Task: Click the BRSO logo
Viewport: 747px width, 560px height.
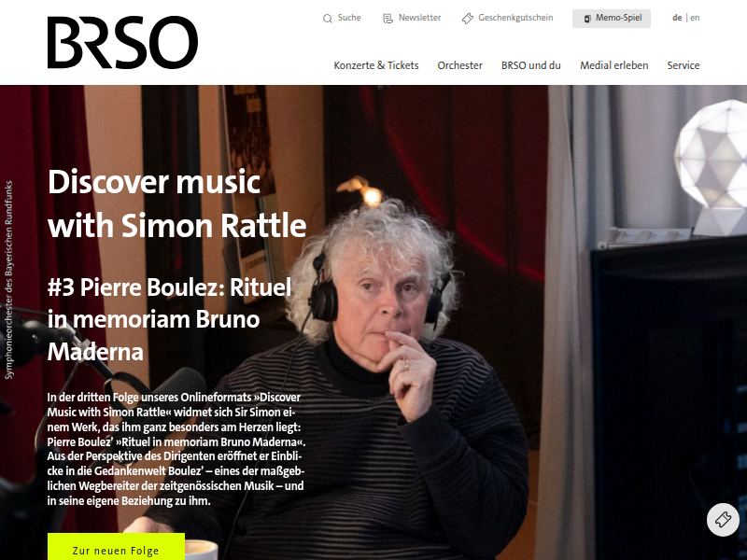Action: pyautogui.click(x=122, y=42)
